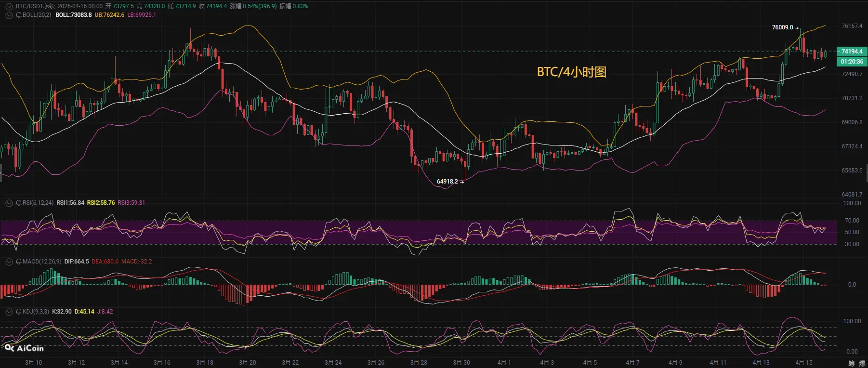The image size is (868, 368).
Task: Collapse the BTC/USDT main chart header chevron
Action: [9, 6]
